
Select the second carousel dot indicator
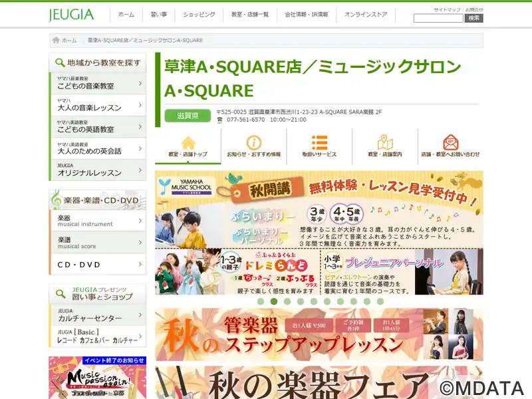point(274,301)
